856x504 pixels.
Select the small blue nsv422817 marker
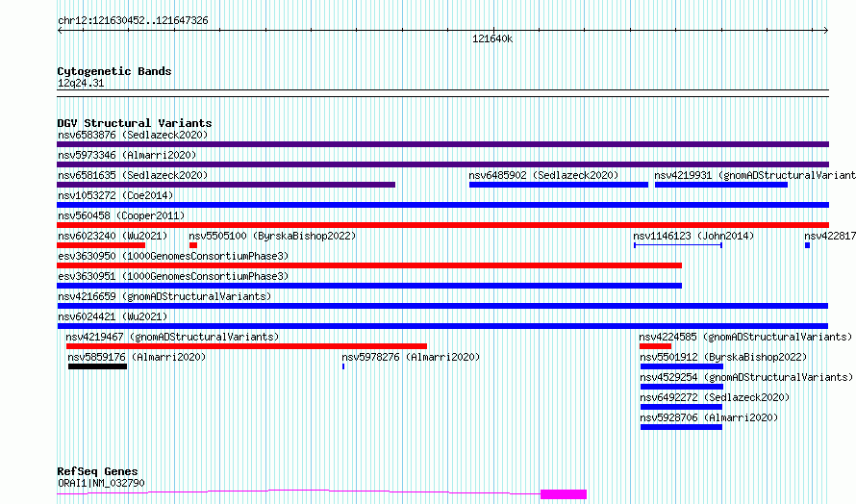click(807, 245)
